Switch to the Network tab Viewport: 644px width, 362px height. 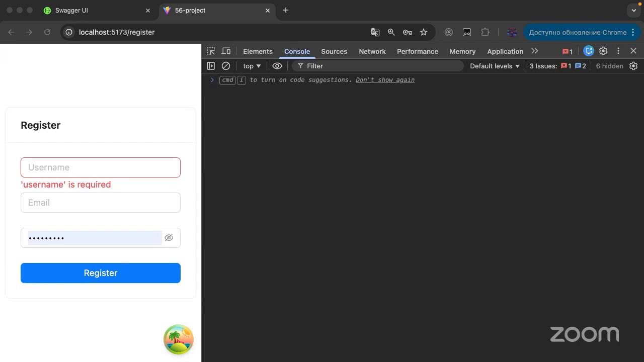click(x=372, y=51)
